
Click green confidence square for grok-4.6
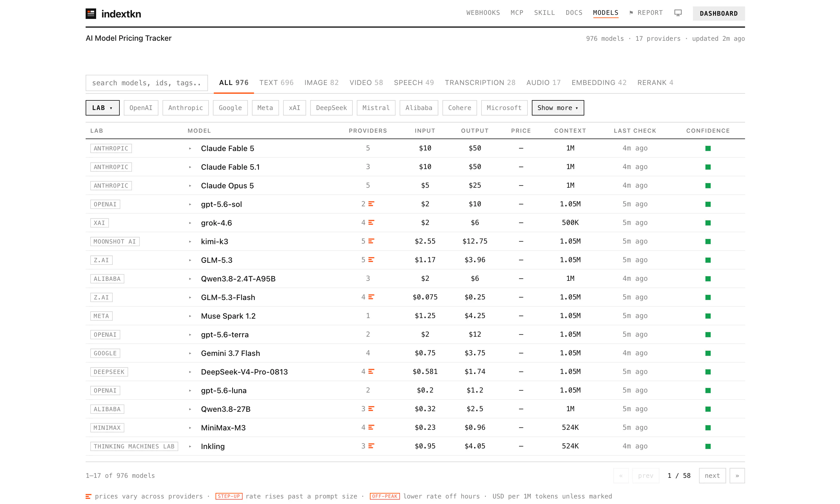click(708, 223)
